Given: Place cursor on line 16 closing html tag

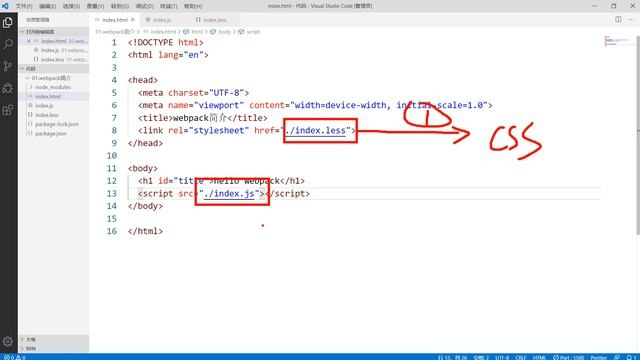Looking at the screenshot, I should pos(145,231).
